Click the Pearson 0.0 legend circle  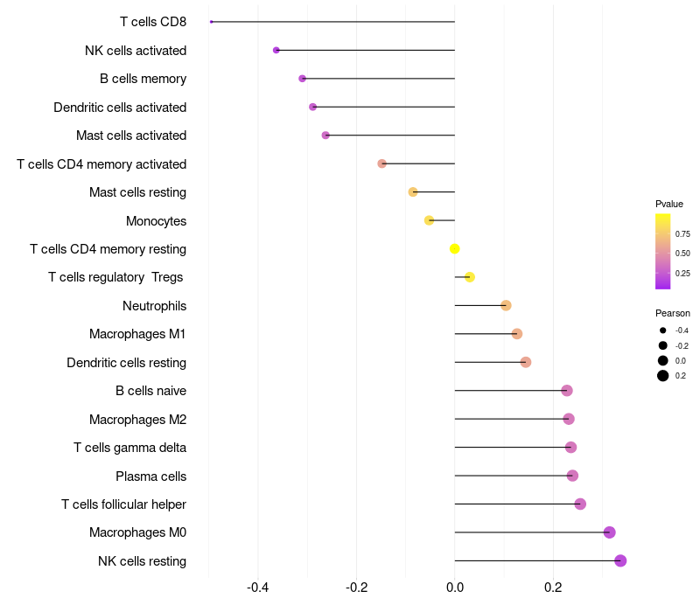(663, 360)
